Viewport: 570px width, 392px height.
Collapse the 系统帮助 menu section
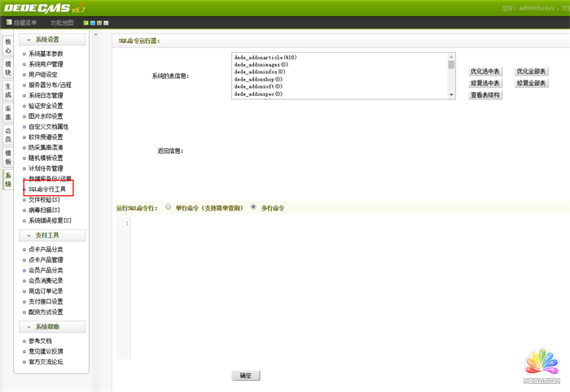coord(30,327)
